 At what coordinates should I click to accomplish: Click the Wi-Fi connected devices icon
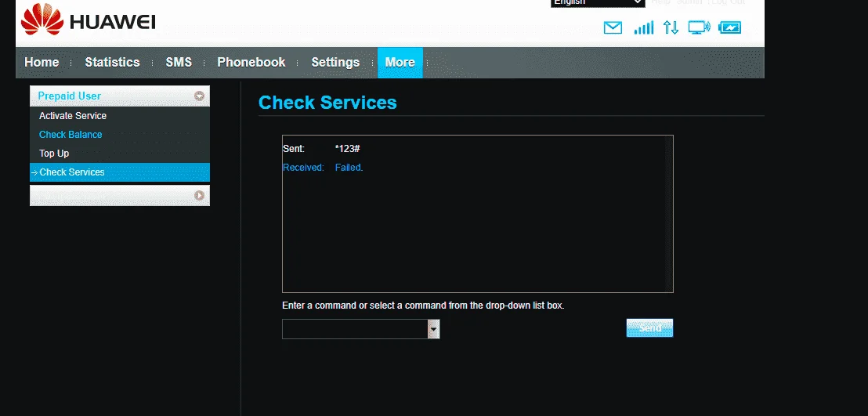click(699, 27)
